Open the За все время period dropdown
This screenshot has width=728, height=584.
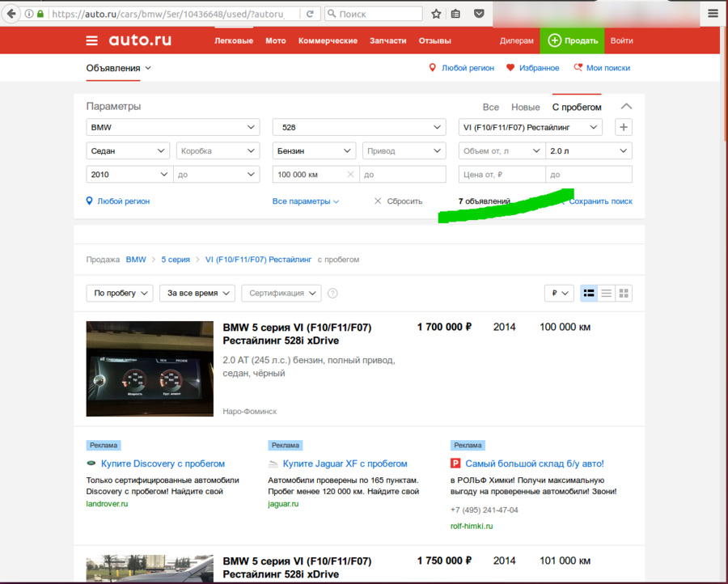[197, 294]
